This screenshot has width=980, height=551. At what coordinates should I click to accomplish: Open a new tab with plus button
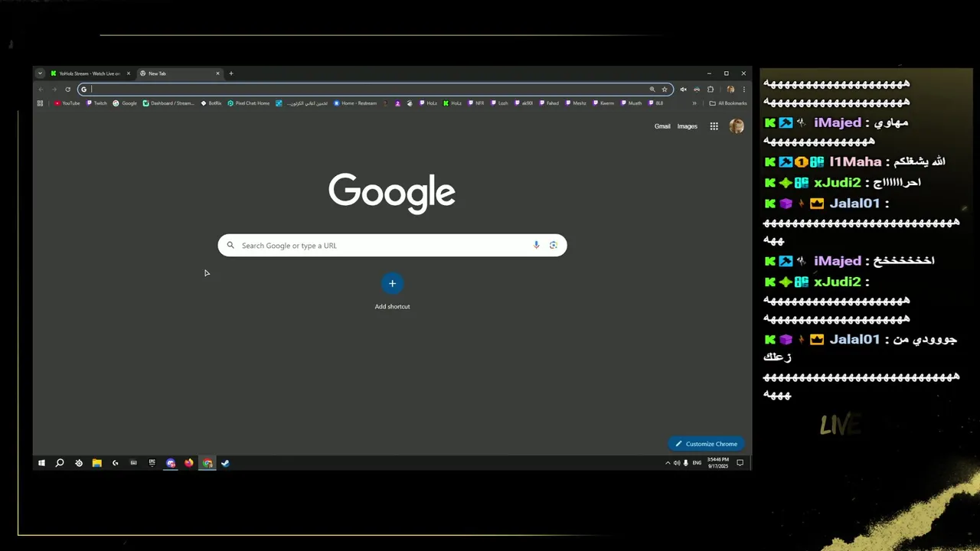[231, 73]
